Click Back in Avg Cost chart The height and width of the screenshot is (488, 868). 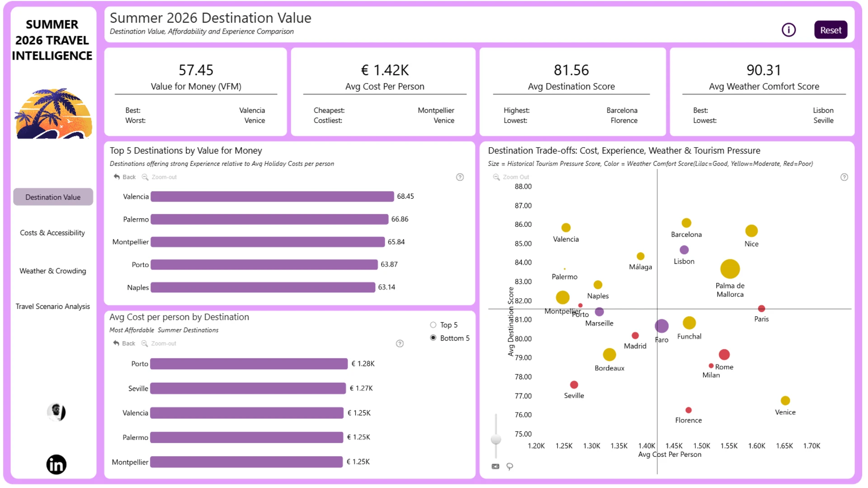coord(124,343)
